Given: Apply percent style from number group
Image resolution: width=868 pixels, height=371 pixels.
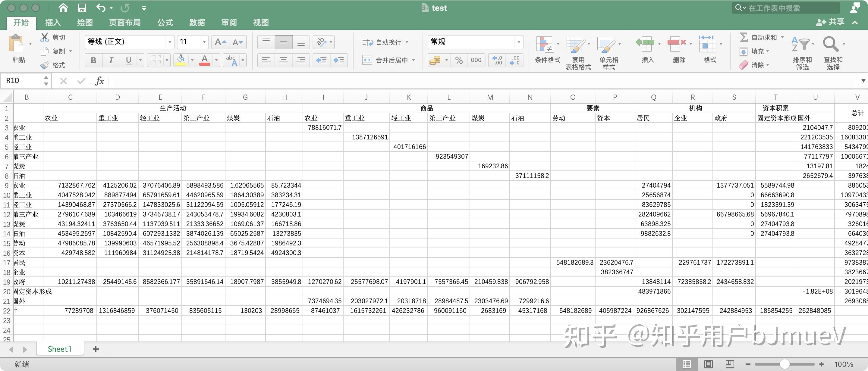Looking at the screenshot, I should tap(459, 60).
